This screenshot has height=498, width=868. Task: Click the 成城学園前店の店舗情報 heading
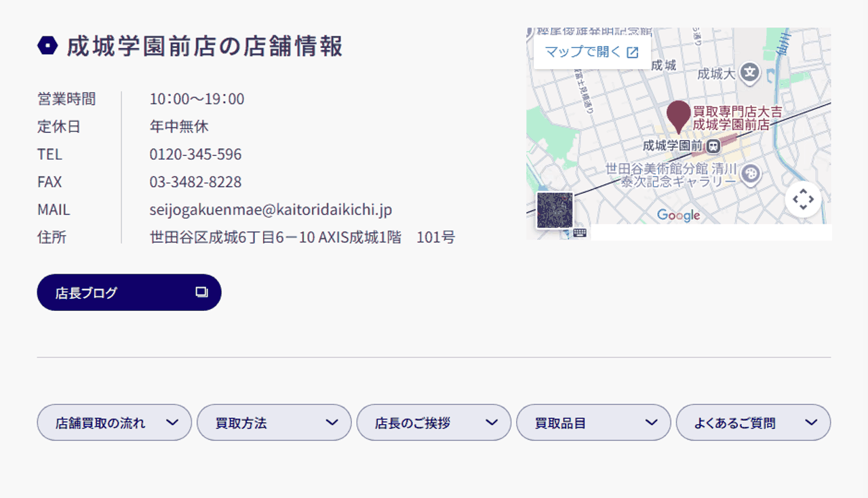[x=205, y=46]
